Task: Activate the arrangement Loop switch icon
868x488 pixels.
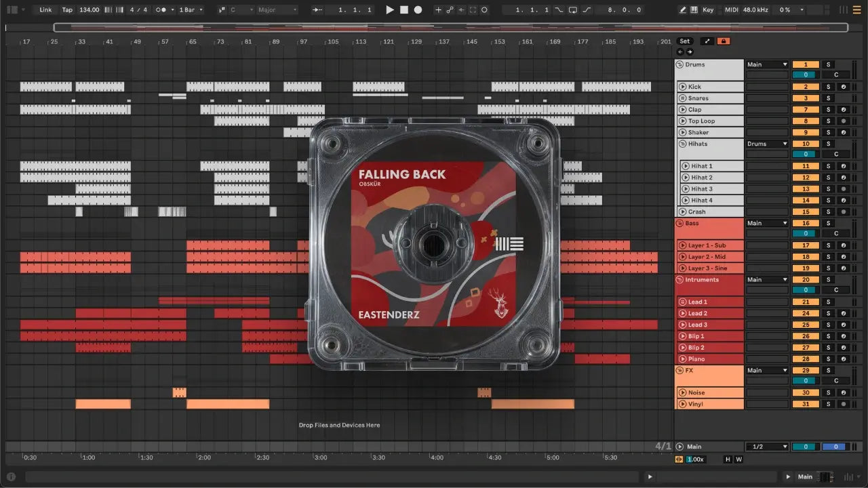Action: [x=573, y=10]
